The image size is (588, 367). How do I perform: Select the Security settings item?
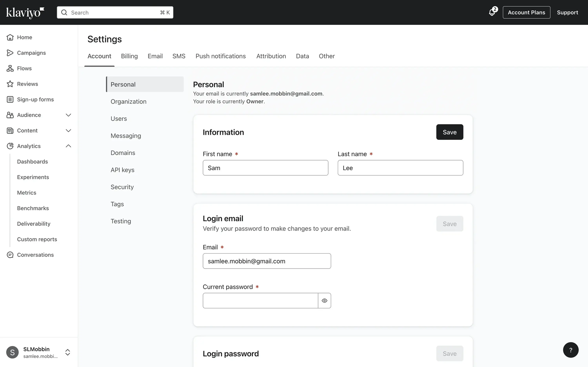click(122, 187)
